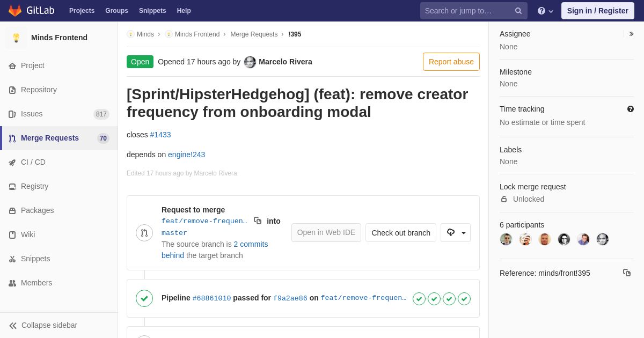Click the Wiki sidebar icon
Screen dimensions: 644x338
12,235
